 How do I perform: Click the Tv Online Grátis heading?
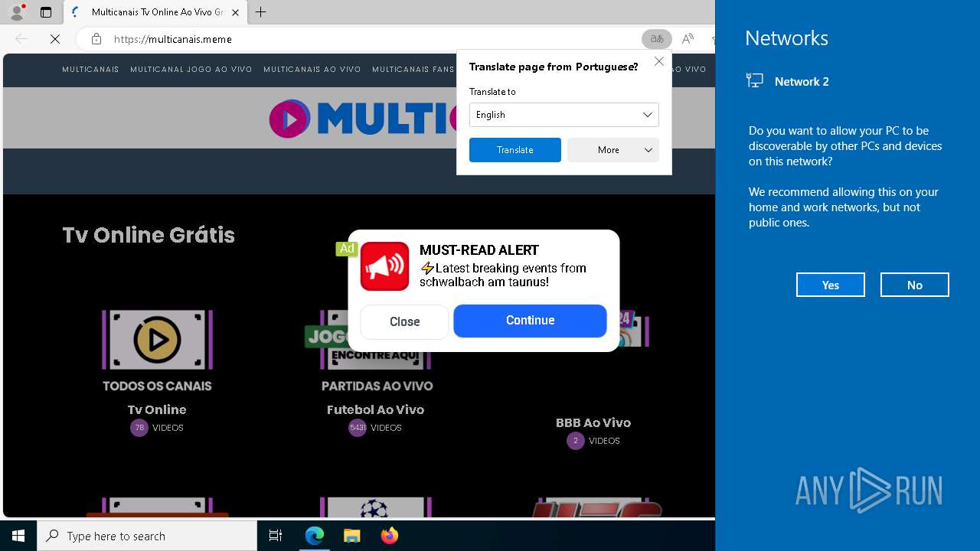[149, 235]
